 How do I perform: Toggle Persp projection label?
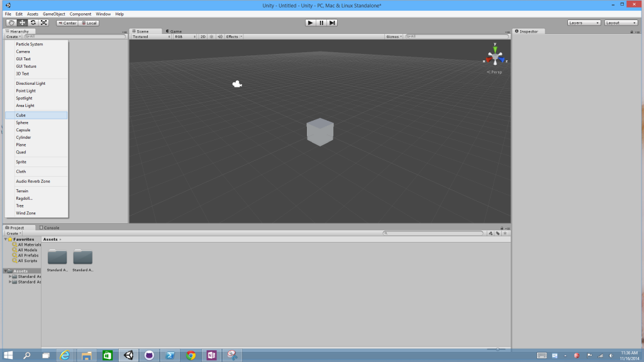point(494,72)
